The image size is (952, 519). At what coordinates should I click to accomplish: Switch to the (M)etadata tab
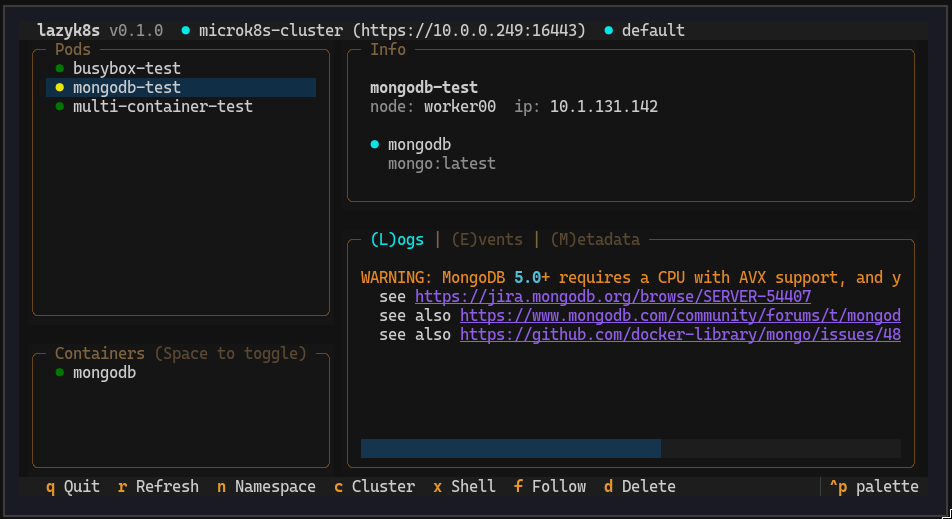coord(595,240)
